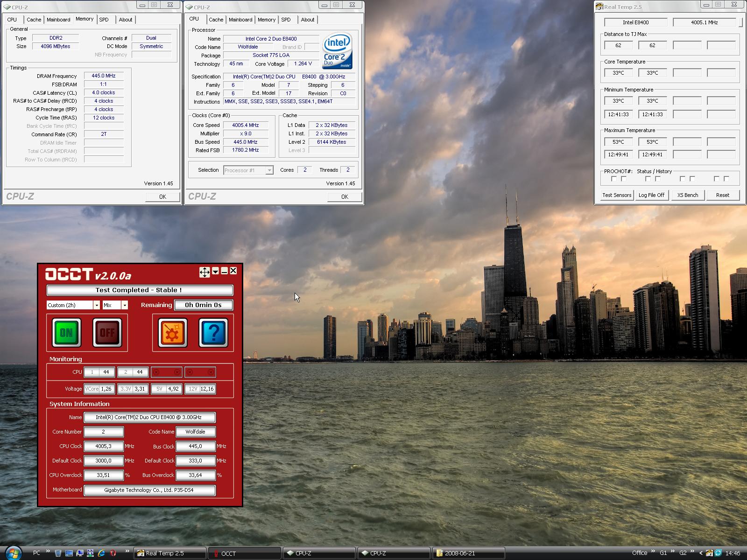This screenshot has width=747, height=560.
Task: Click OCCT move window cross-arrows icon
Action: (204, 272)
